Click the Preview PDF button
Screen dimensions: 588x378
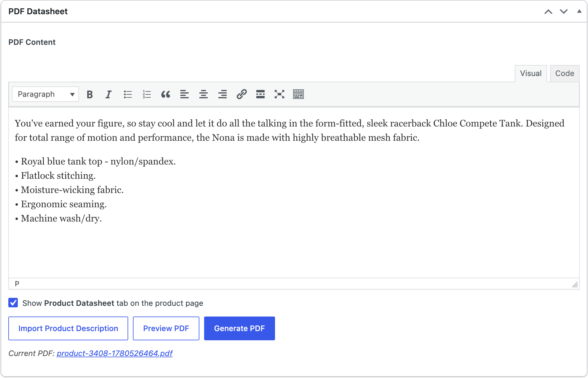coord(166,328)
